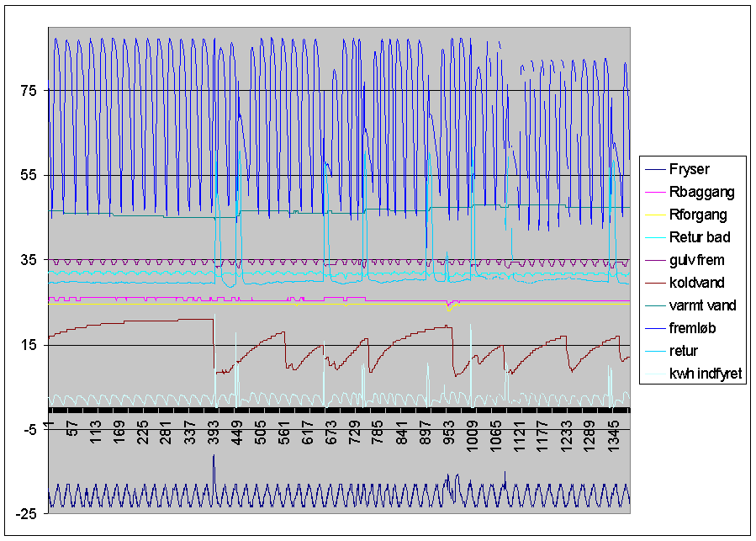Select the kwh indfyret legend entry
The width and height of the screenshot is (756, 541).
pyautogui.click(x=706, y=374)
